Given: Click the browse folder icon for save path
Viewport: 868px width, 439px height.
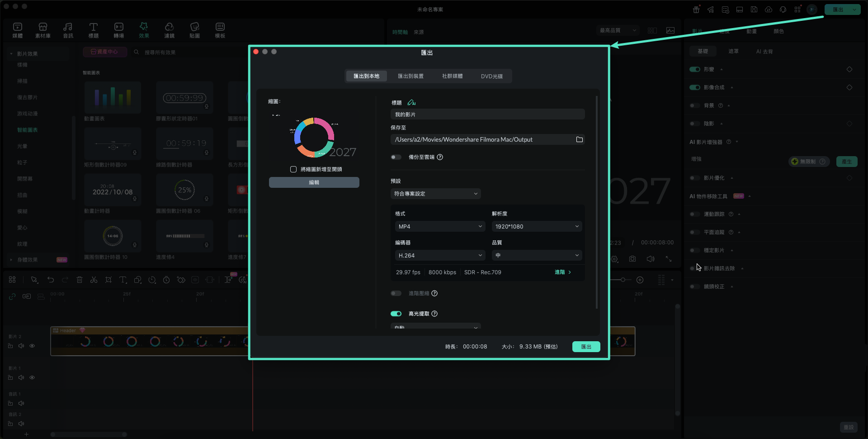Looking at the screenshot, I should (x=579, y=139).
